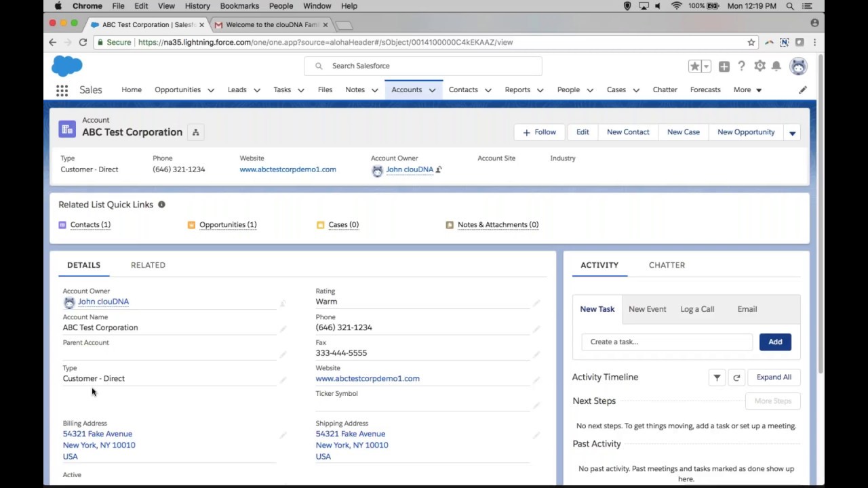Image resolution: width=868 pixels, height=488 pixels.
Task: Edit the Account Name pencil icon
Action: (283, 329)
